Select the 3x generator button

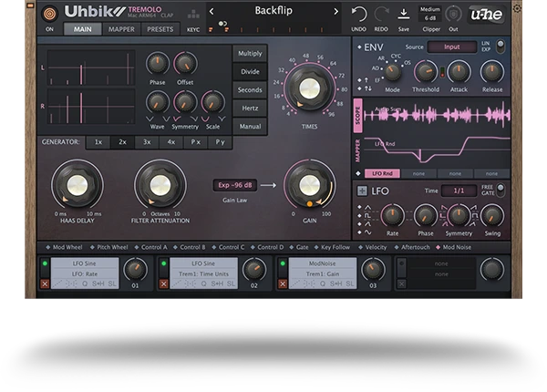(x=146, y=142)
